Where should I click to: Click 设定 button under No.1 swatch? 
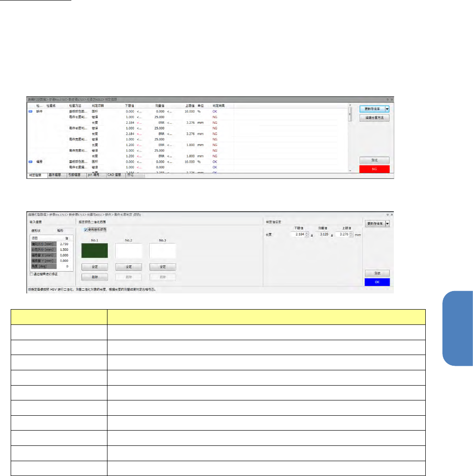click(x=95, y=267)
